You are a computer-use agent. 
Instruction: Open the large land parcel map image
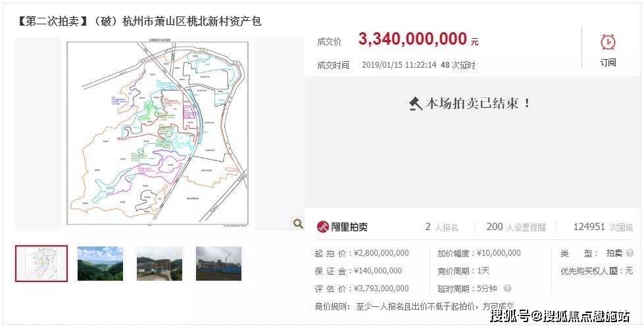[x=158, y=133]
